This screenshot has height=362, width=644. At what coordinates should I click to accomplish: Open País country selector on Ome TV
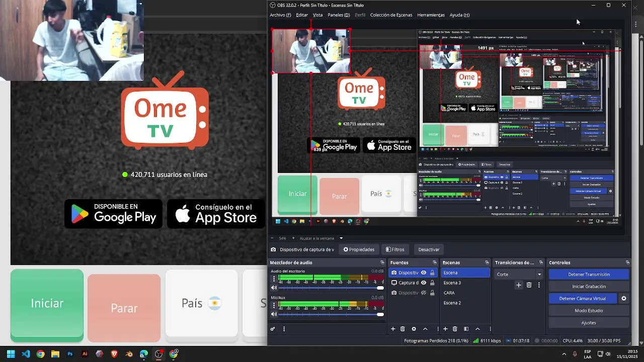[x=201, y=303]
